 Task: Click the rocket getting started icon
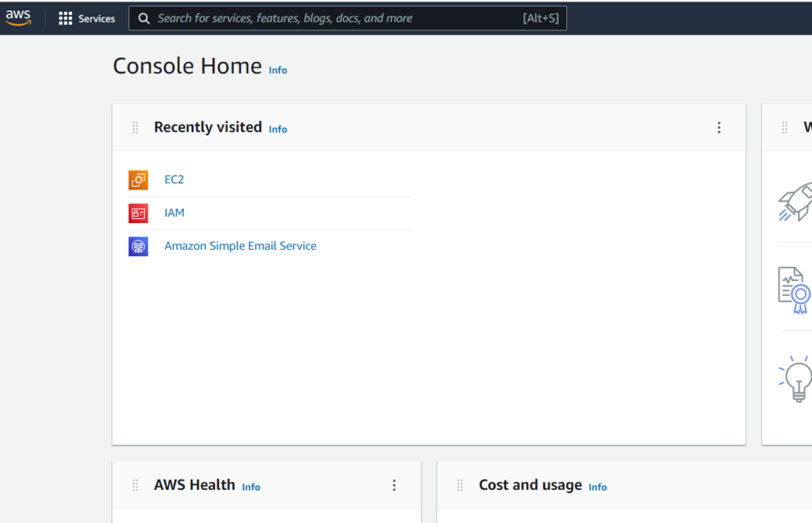coord(795,202)
